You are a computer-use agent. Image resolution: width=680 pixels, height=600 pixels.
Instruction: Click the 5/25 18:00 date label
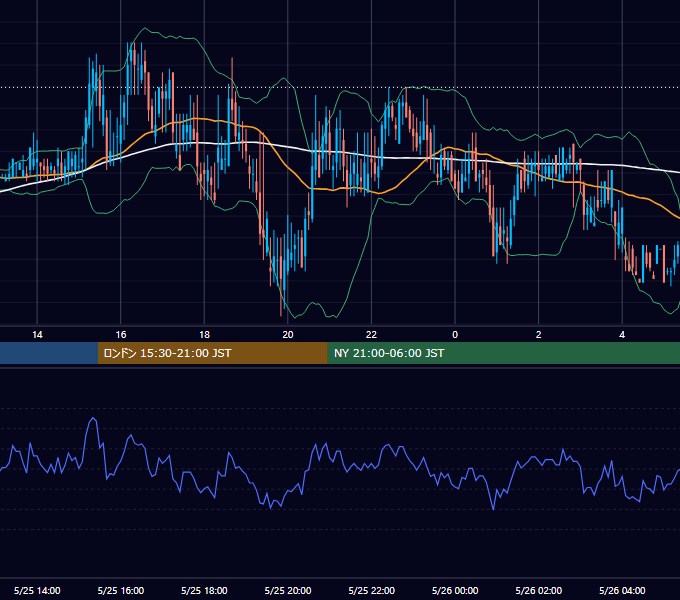tap(204, 590)
